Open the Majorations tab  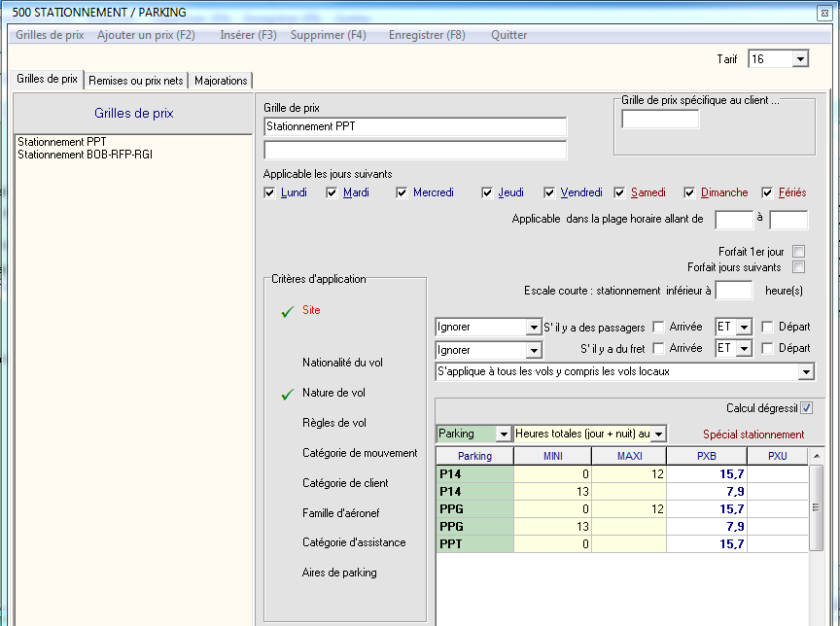221,81
